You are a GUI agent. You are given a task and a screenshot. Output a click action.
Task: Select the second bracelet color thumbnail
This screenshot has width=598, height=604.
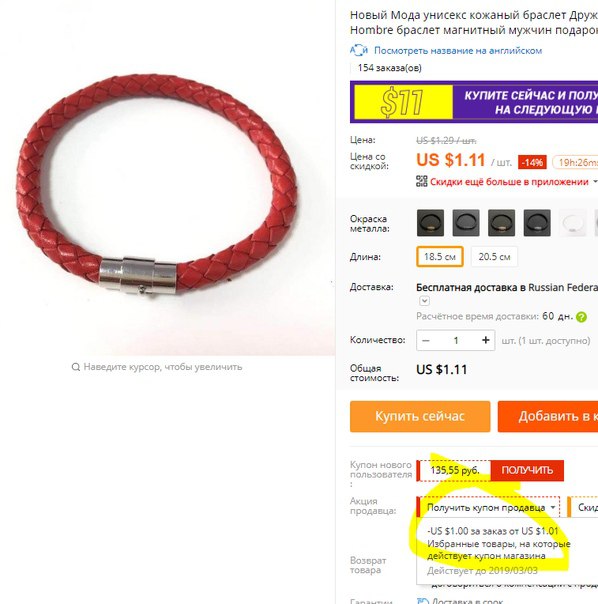466,223
